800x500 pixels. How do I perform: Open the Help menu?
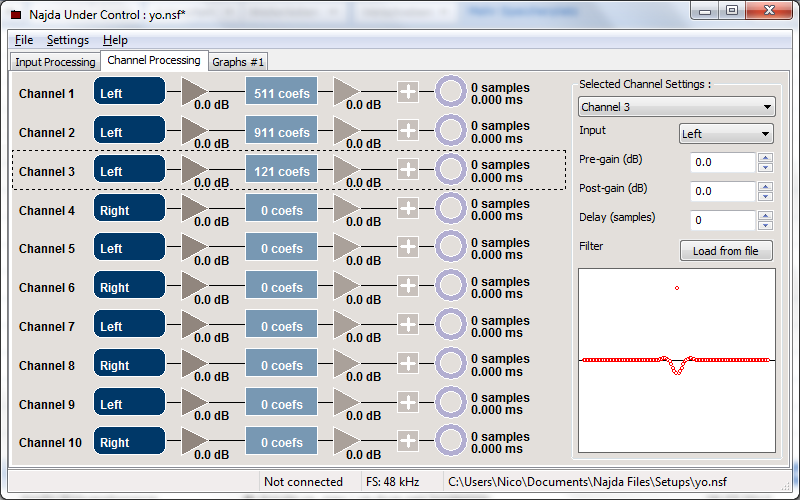[x=115, y=40]
